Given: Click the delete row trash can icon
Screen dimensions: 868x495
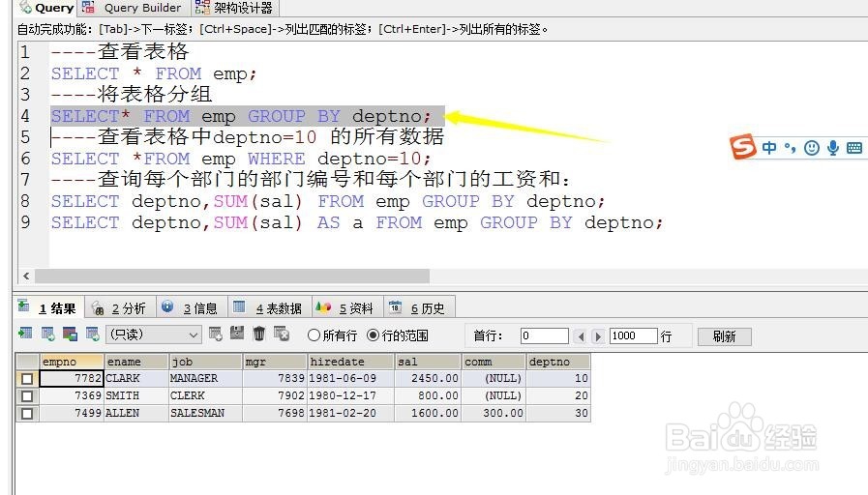Looking at the screenshot, I should [259, 334].
